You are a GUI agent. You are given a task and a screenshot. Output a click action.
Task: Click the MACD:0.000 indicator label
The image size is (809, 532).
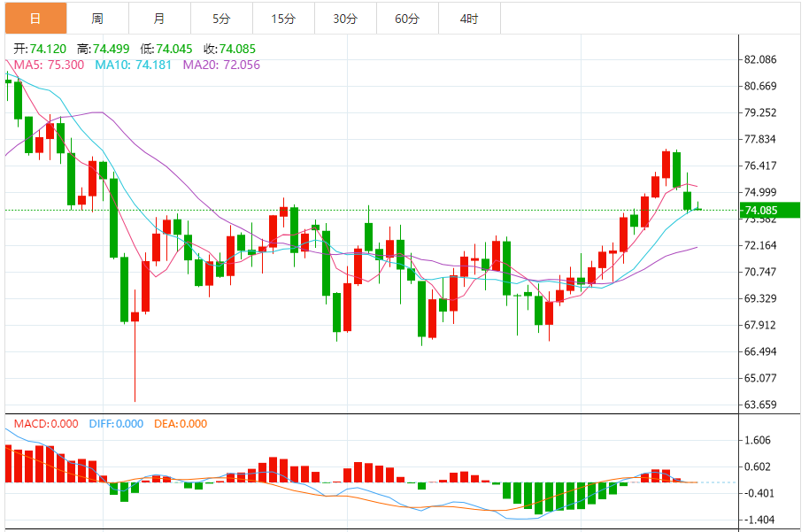click(46, 424)
